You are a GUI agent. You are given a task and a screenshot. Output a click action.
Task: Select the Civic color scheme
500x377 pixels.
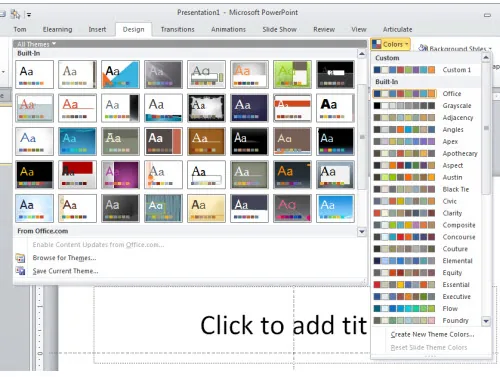tap(427, 201)
